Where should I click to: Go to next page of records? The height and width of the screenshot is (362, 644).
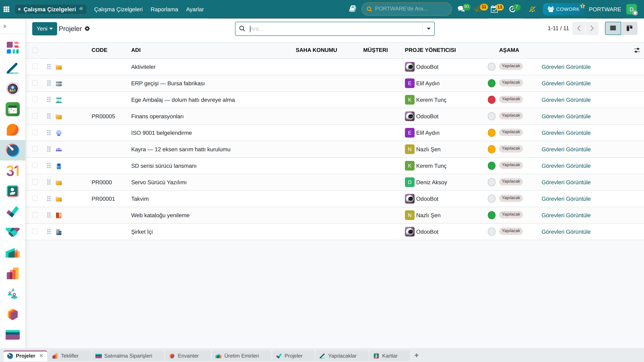[x=592, y=28]
